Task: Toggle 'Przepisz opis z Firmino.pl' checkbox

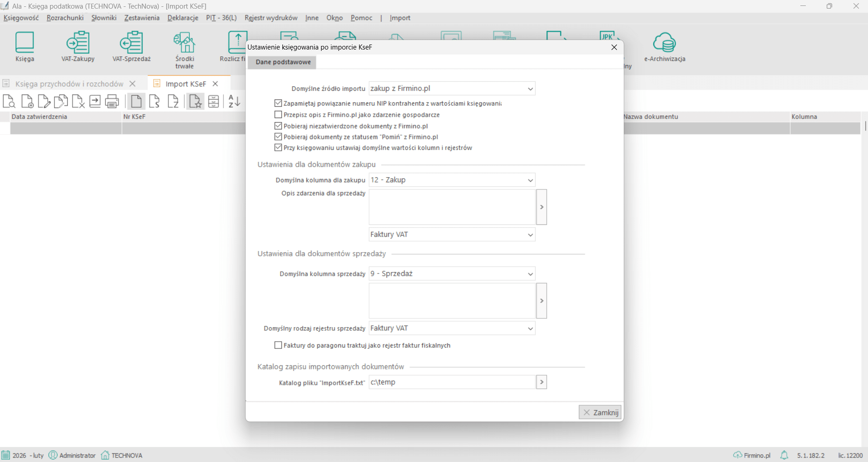Action: coord(278,115)
